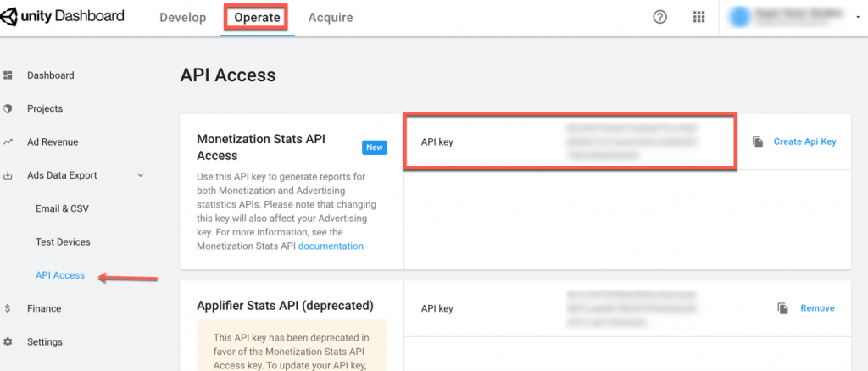Open the help question mark icon

point(659,17)
